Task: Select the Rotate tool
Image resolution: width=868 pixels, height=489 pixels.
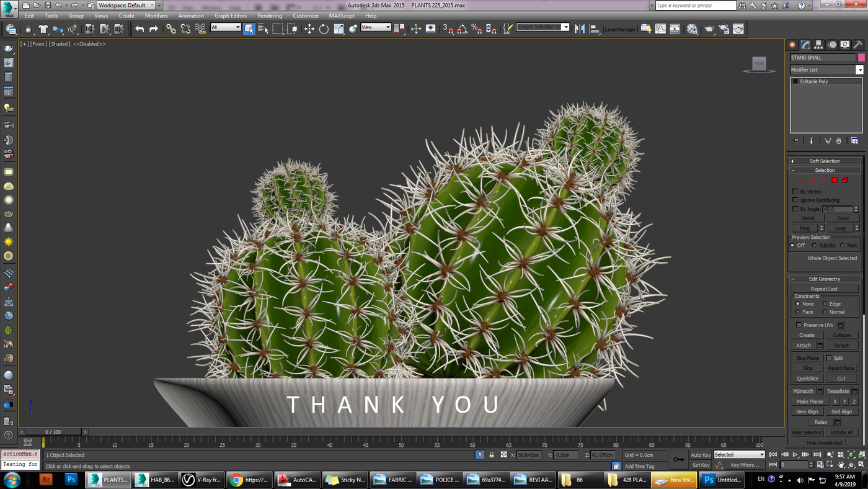Action: point(324,29)
